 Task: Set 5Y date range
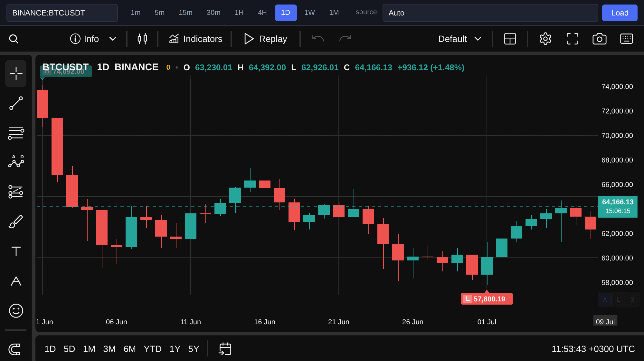[194, 349]
